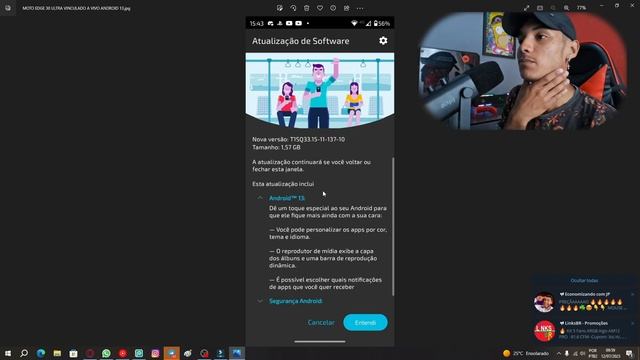Open File Explorer from the taskbar
Screen dimensions: 640x360
click(57, 353)
